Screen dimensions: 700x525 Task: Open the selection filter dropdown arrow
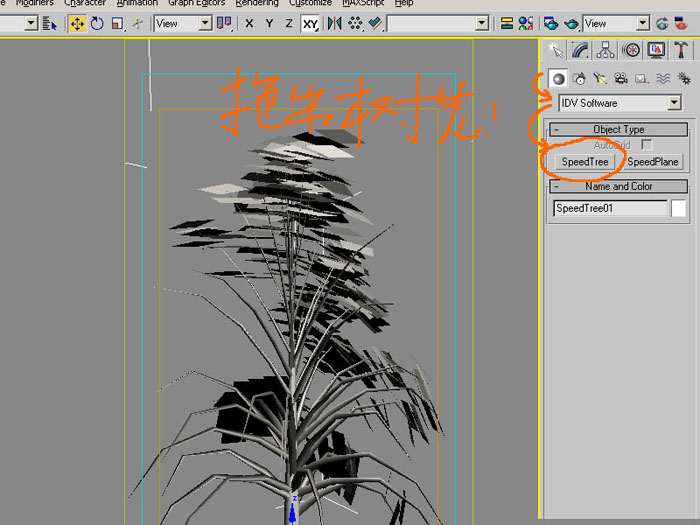coord(31,23)
